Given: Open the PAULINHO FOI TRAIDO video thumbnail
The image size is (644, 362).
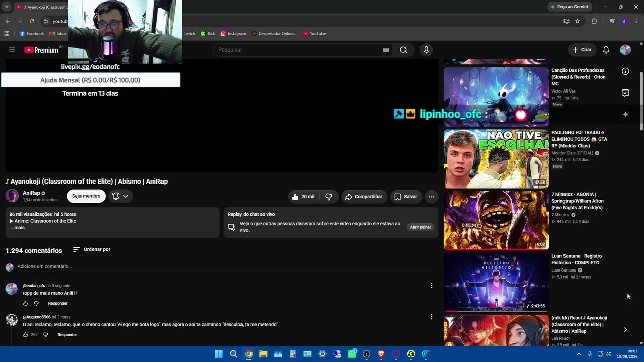Looking at the screenshot, I should [496, 159].
